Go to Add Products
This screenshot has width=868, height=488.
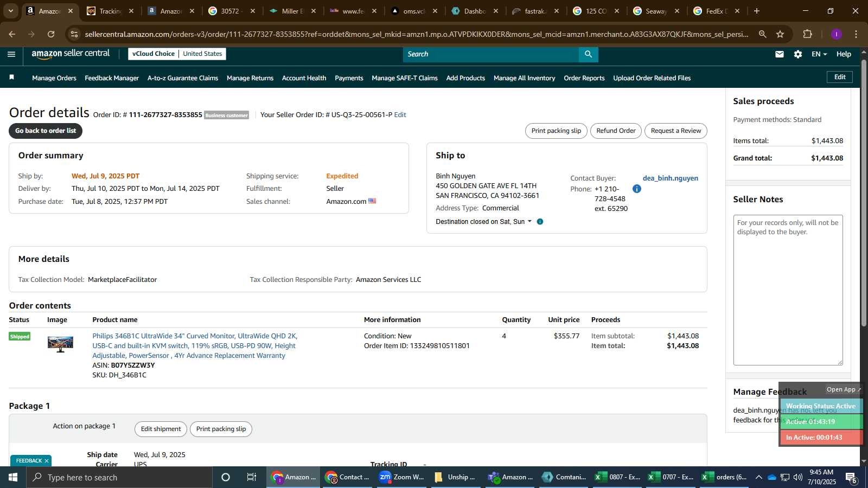click(465, 78)
